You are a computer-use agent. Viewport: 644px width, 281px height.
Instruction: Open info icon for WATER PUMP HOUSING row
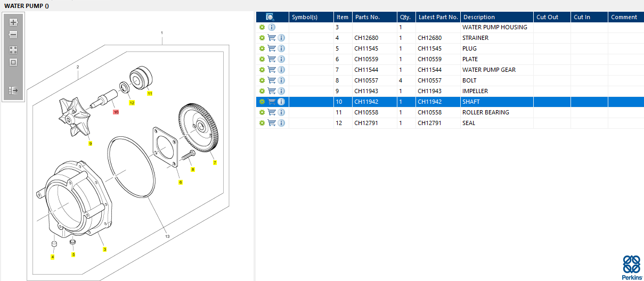(272, 27)
